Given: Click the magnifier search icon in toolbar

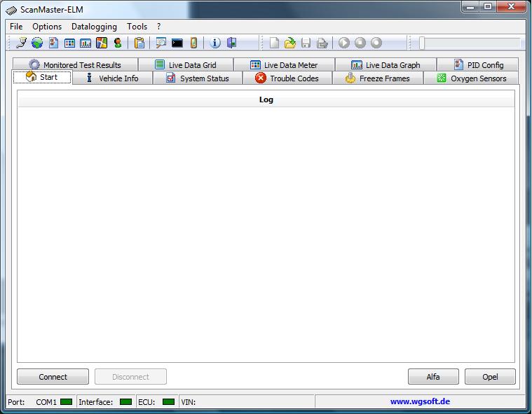Looking at the screenshot, I should 161,43.
